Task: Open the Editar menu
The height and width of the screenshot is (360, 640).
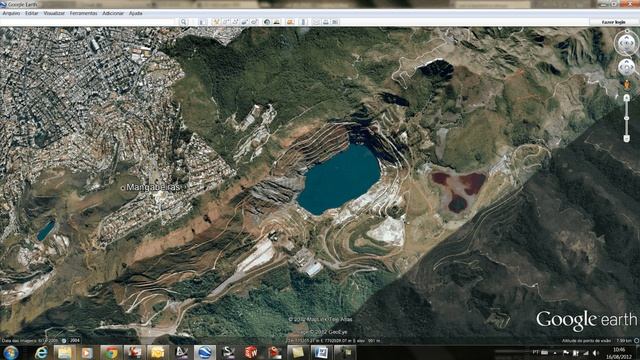Action: point(32,13)
